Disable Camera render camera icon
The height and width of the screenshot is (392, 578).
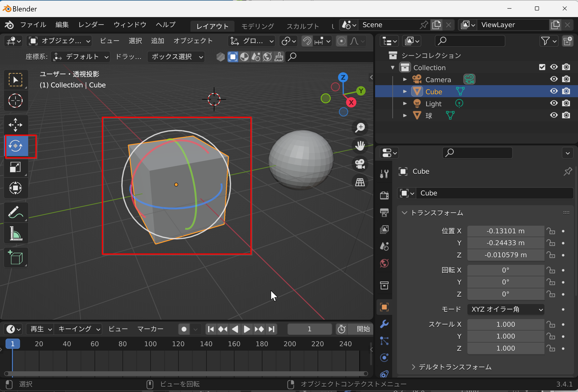566,79
